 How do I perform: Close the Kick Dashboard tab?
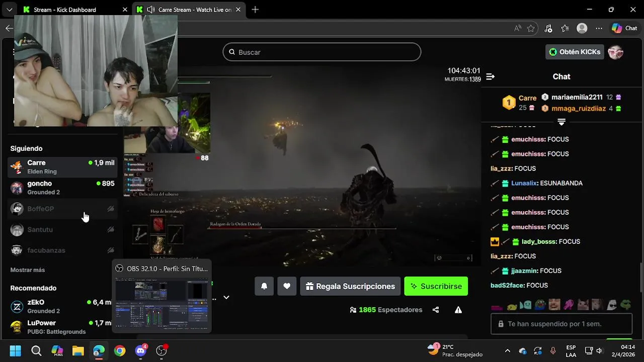(x=125, y=10)
